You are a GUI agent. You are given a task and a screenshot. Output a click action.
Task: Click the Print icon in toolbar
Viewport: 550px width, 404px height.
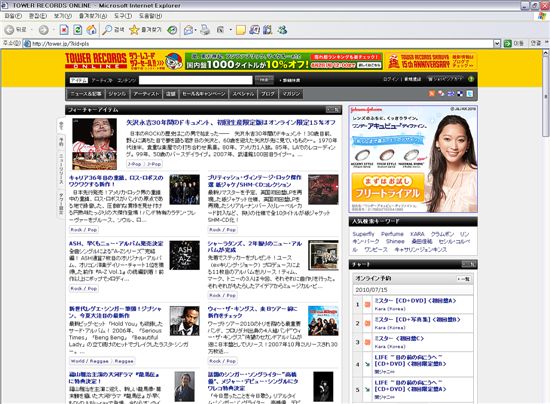(x=205, y=30)
